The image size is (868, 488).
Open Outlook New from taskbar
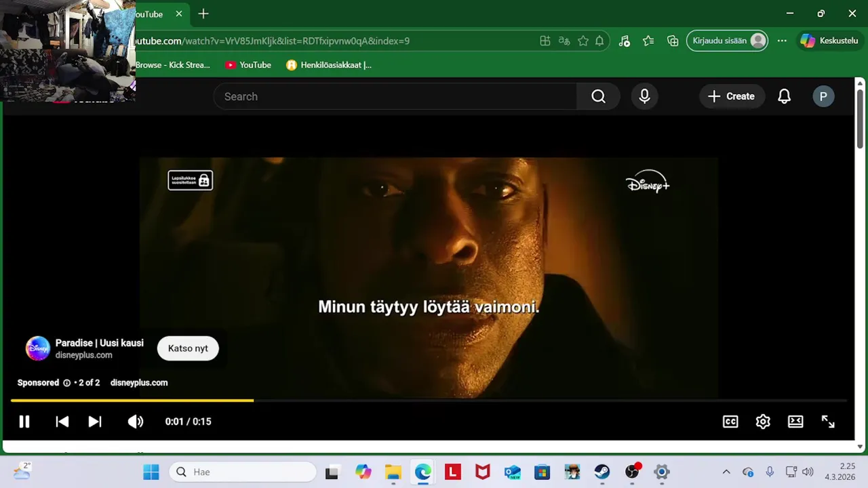pyautogui.click(x=513, y=472)
